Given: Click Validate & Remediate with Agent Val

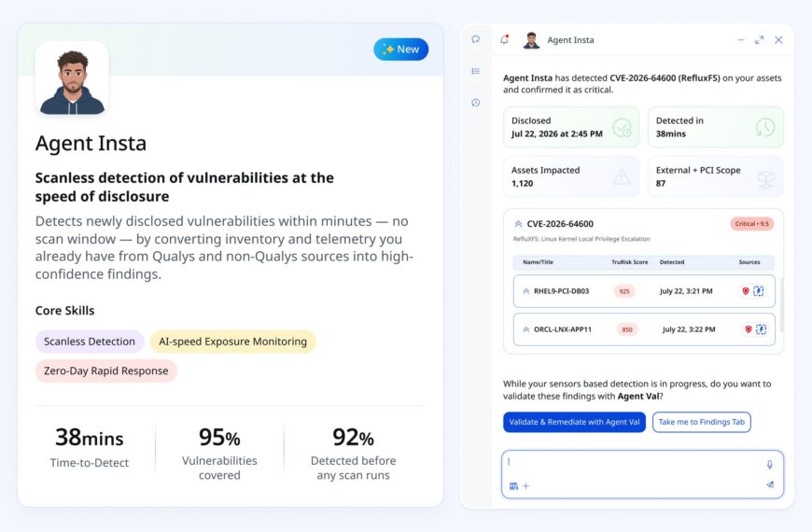Looking at the screenshot, I should click(574, 422).
